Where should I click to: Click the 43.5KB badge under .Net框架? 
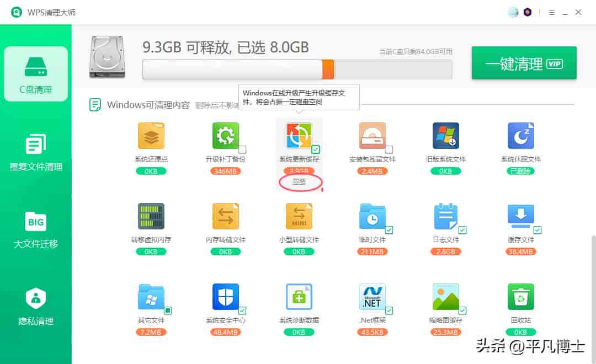tap(372, 332)
